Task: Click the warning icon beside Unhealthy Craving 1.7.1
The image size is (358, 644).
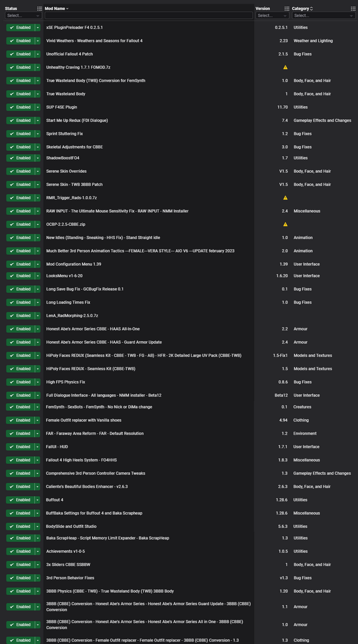Action: click(285, 67)
